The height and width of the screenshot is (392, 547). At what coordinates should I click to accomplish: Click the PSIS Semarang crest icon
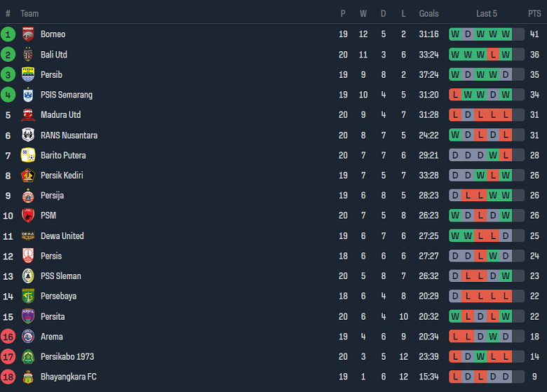coord(28,95)
